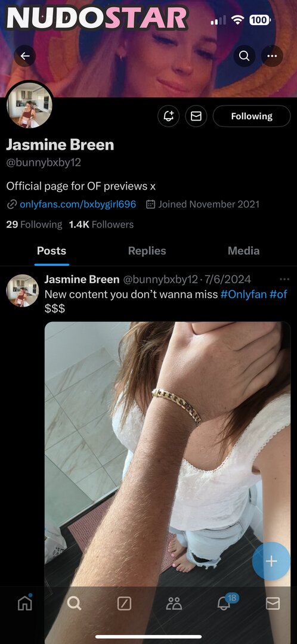
Task: Open Communities people icon in bottom bar
Action: tap(174, 603)
